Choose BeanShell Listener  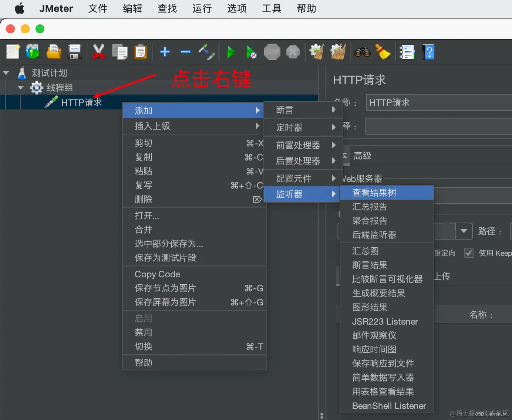(387, 406)
